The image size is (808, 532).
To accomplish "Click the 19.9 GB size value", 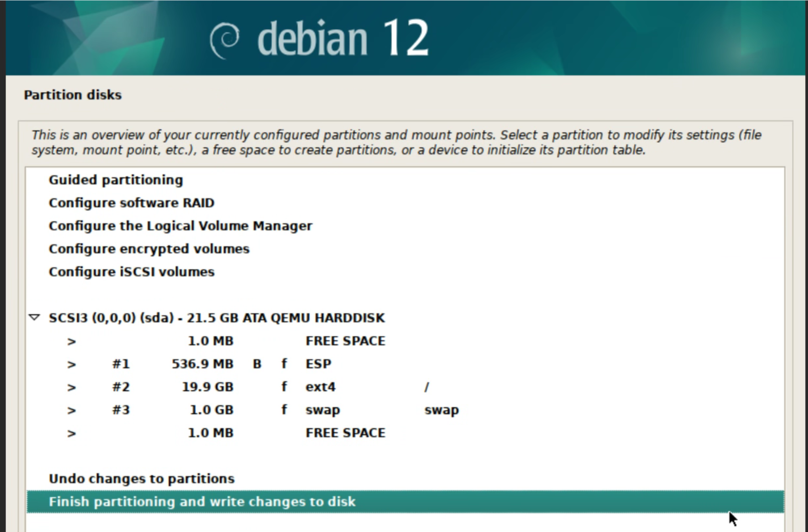I will tap(208, 387).
